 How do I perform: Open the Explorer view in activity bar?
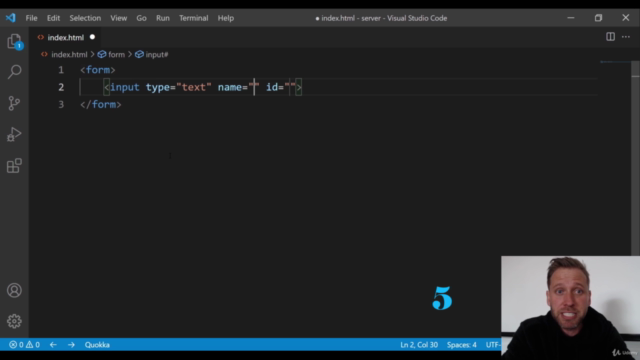coord(14,42)
